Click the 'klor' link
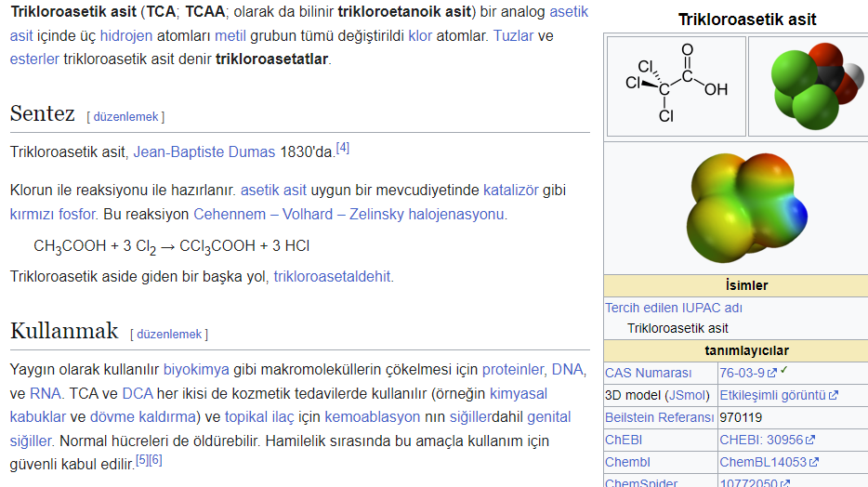The height and width of the screenshot is (487, 868). pyautogui.click(x=420, y=36)
